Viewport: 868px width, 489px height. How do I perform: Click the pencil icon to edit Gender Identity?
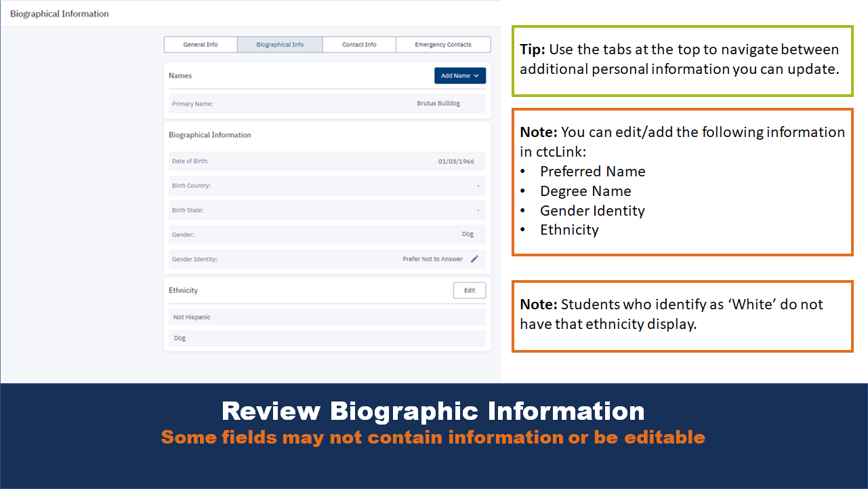point(474,259)
